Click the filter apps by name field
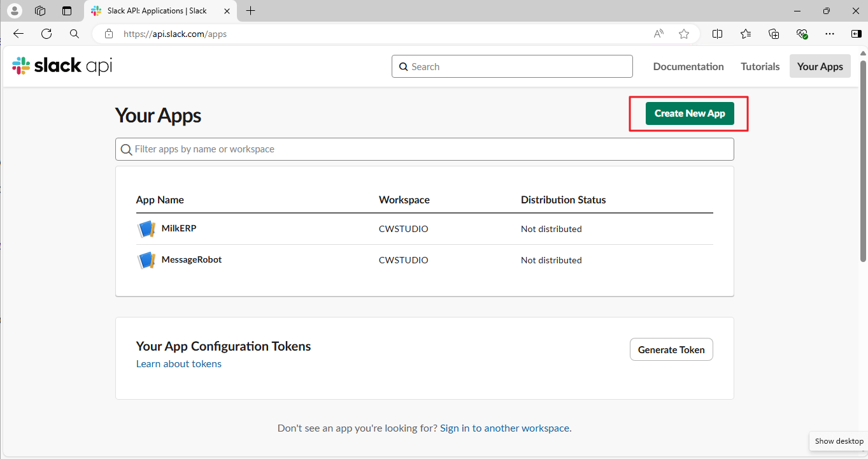868x459 pixels. click(x=424, y=149)
